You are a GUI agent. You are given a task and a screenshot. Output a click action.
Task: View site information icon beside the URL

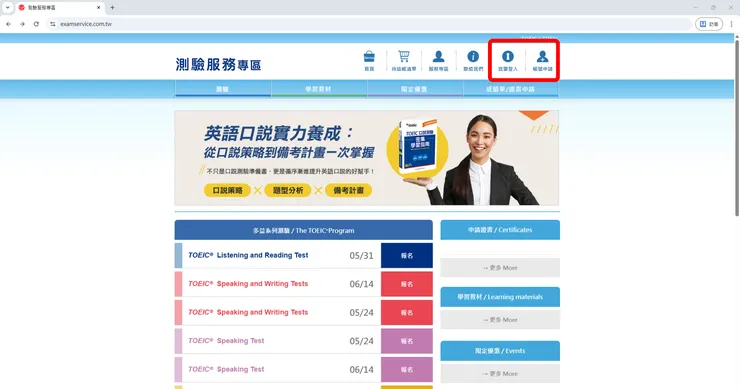(52, 24)
